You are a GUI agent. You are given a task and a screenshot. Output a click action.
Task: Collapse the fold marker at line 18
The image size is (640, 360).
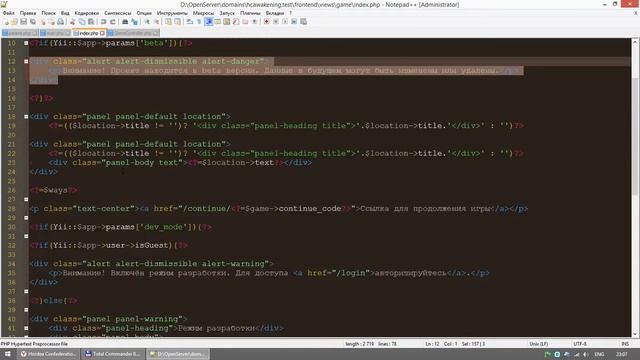click(26, 116)
